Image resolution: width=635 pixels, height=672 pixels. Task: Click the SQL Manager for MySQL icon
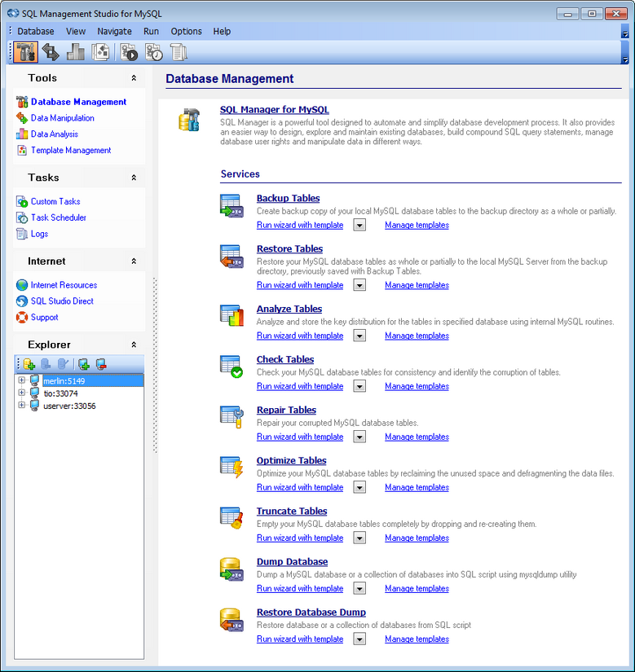coord(189,120)
